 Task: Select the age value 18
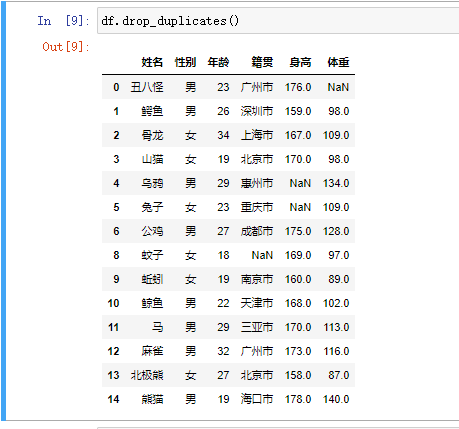pos(223,255)
